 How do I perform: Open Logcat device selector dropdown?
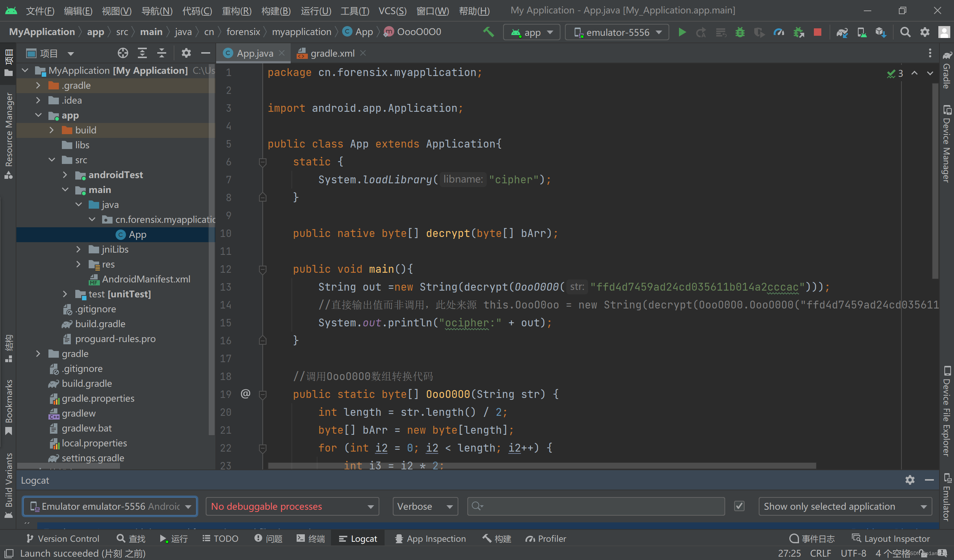(x=110, y=506)
